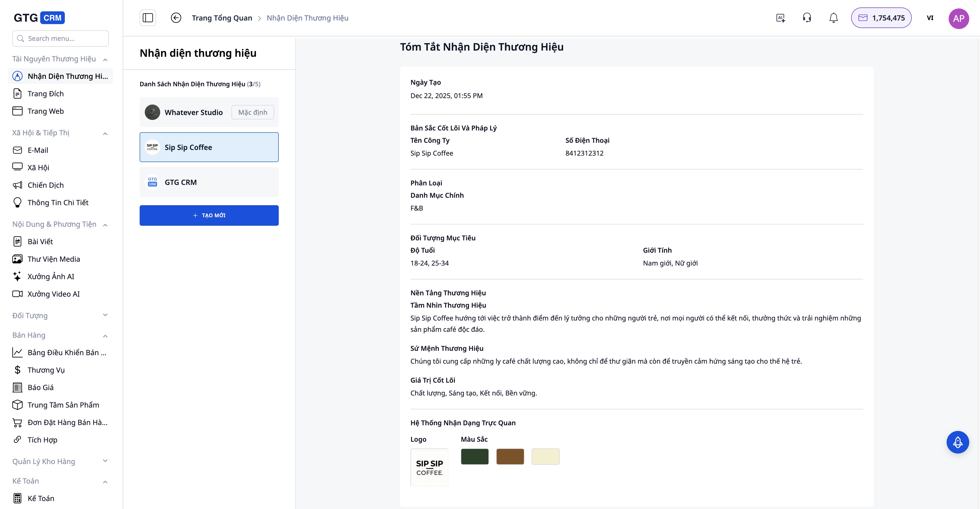
Task: Open the notifications bell
Action: (x=833, y=18)
